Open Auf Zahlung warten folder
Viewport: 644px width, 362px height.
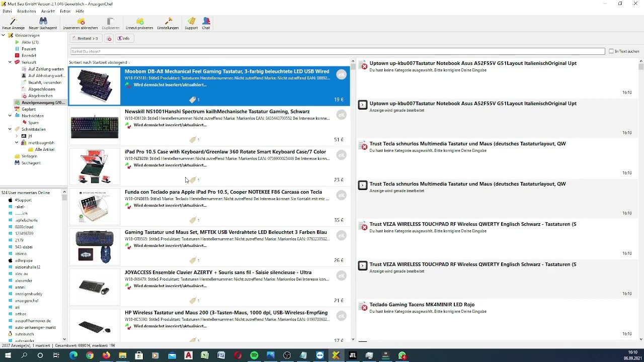tap(46, 69)
